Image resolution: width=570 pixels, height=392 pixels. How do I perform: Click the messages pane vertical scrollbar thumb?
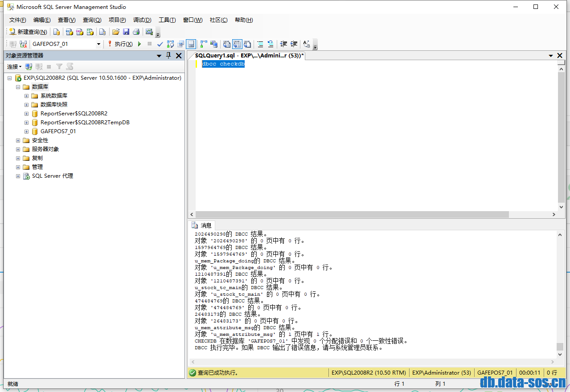coord(560,347)
